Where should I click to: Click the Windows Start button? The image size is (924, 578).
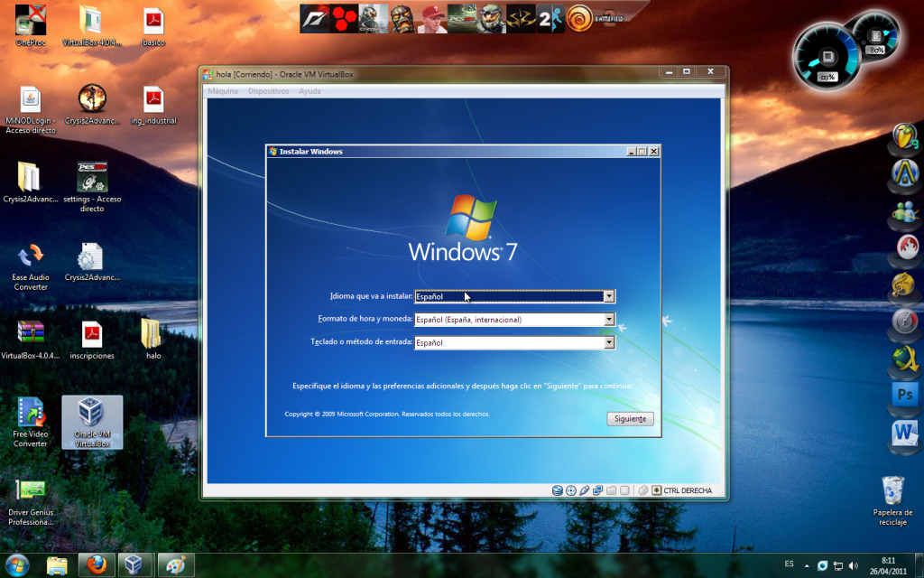click(16, 565)
